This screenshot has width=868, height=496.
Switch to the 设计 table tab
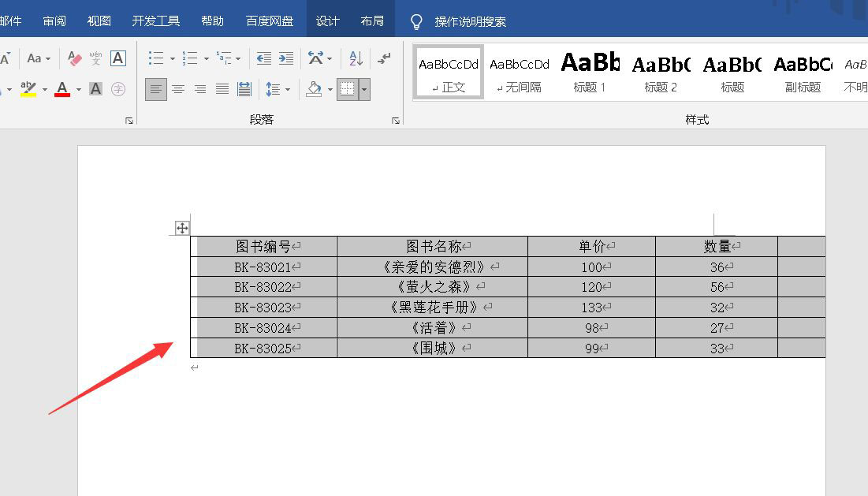[327, 21]
